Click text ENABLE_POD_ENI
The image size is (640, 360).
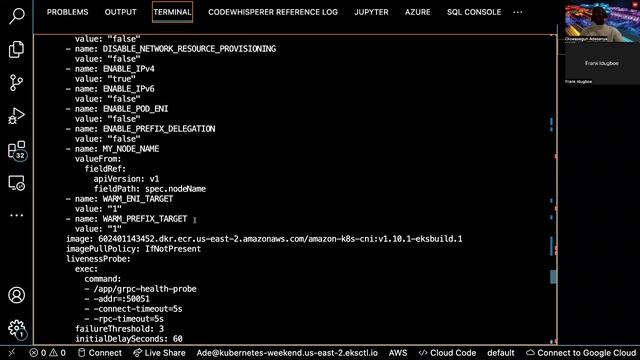tap(135, 109)
